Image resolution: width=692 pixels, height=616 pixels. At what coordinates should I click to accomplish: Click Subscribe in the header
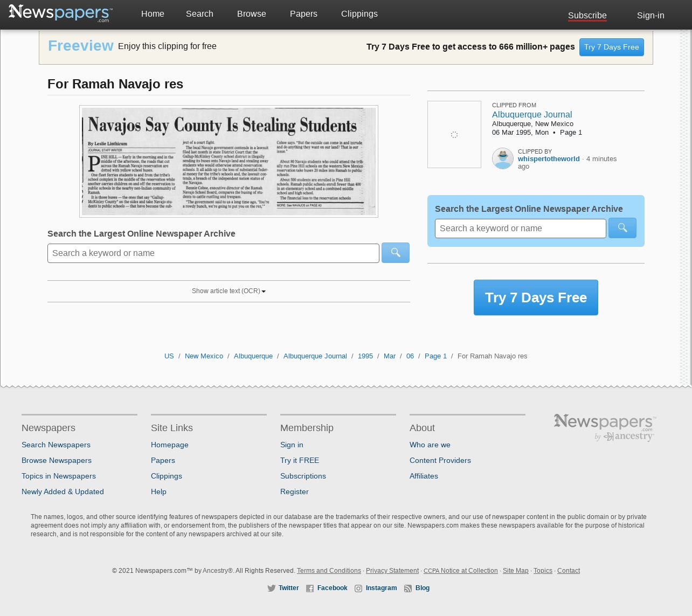point(587,16)
